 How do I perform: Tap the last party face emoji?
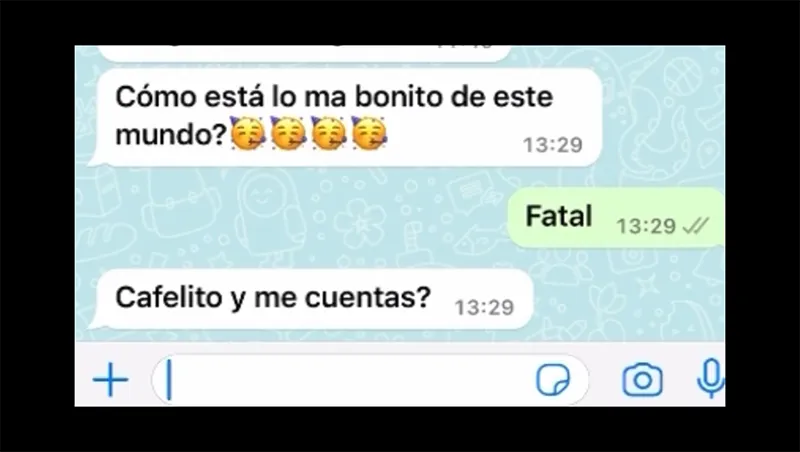click(x=369, y=133)
